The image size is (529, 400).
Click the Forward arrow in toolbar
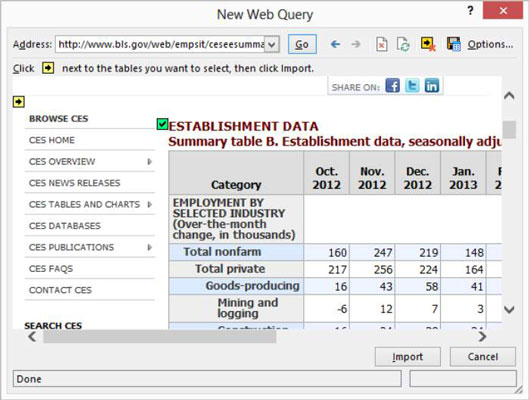click(x=356, y=44)
